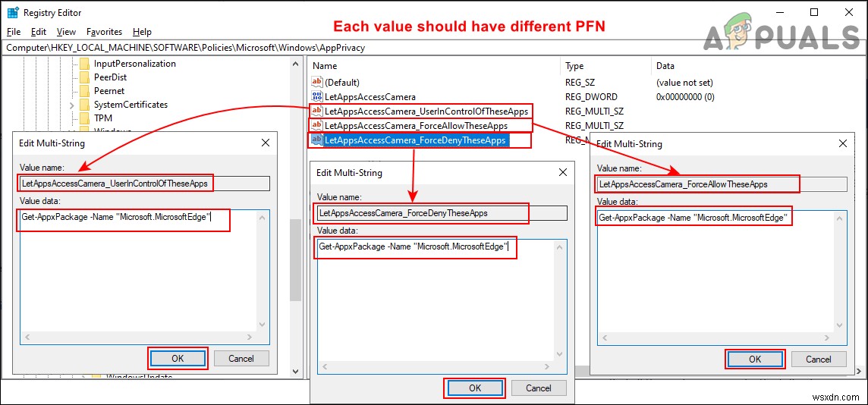This screenshot has height=405, width=868.
Task: Click the ForceAllowTheseApps value icon
Action: tap(316, 126)
